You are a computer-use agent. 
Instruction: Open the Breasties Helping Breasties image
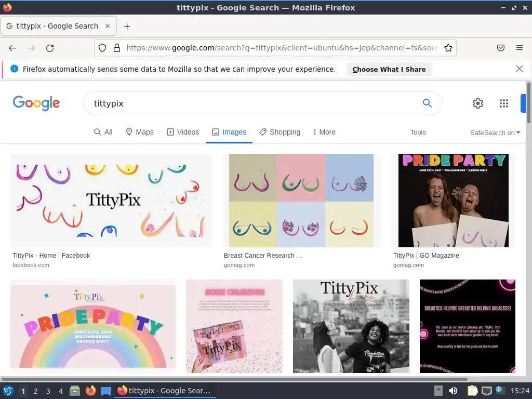coord(468,326)
